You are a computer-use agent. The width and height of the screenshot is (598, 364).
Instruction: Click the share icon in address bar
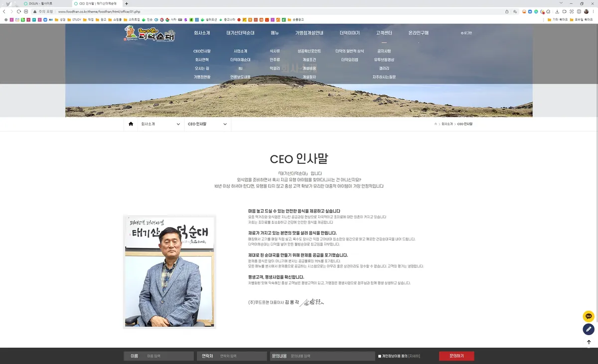click(507, 11)
